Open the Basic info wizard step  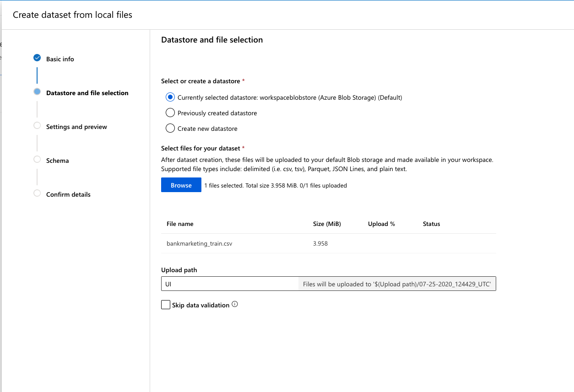click(60, 59)
